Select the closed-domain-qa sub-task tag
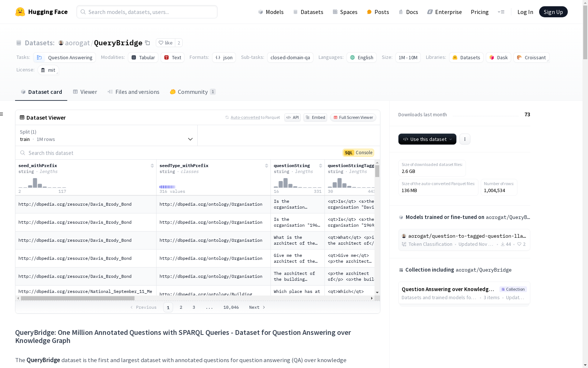Viewport: 588px width, 368px height. pyautogui.click(x=290, y=57)
